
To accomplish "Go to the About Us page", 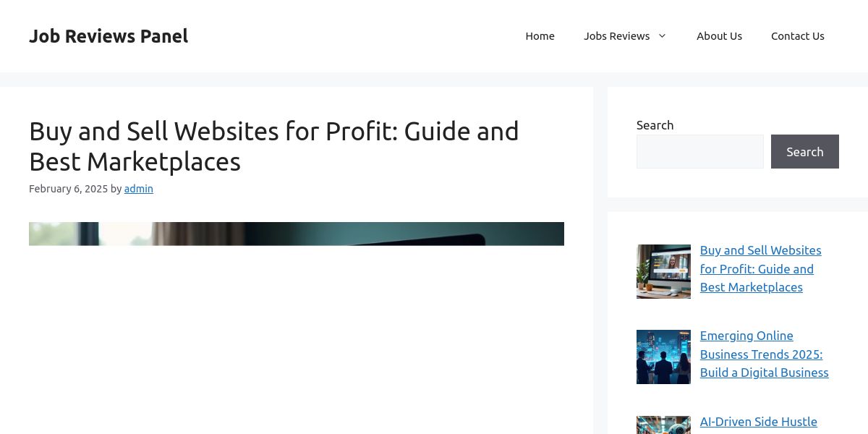I will pyautogui.click(x=719, y=36).
